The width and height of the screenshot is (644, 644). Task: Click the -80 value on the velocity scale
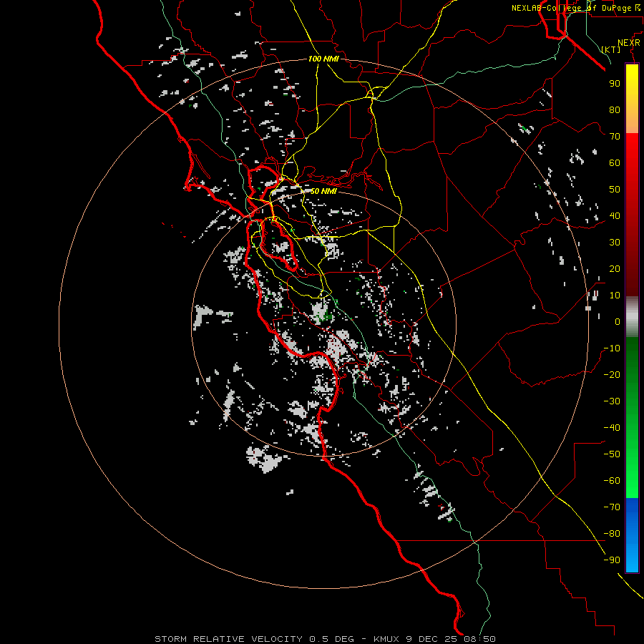(x=612, y=534)
